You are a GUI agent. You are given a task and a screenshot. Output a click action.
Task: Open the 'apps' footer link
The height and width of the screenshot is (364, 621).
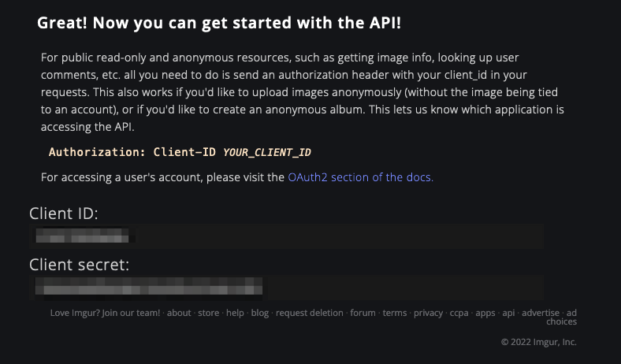[x=485, y=313]
